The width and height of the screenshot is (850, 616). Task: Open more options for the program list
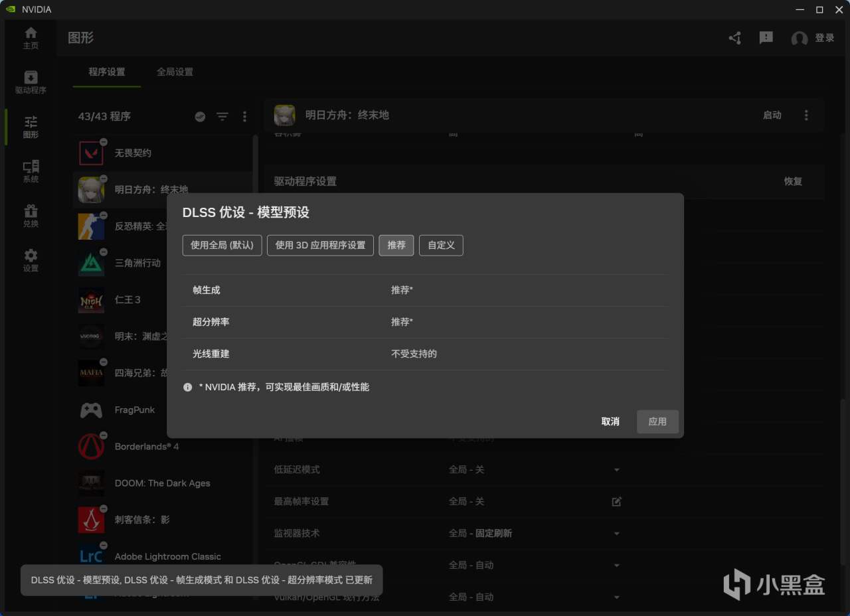[244, 117]
